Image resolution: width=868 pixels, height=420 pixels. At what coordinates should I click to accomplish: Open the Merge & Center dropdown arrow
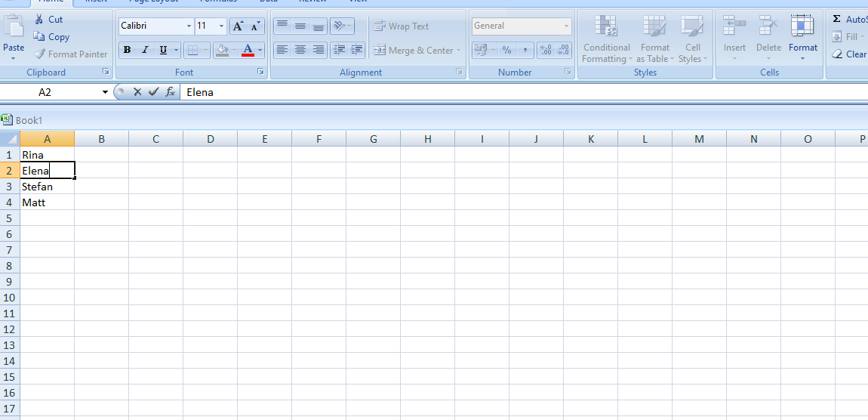(x=458, y=51)
